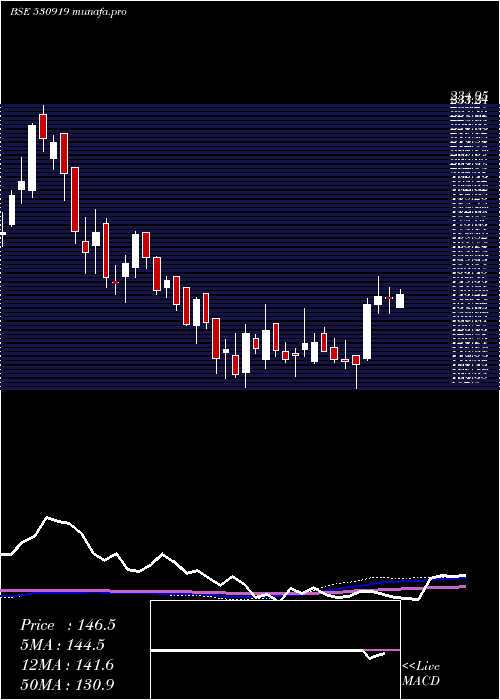Select the '12MA : 141.6' value

click(67, 665)
